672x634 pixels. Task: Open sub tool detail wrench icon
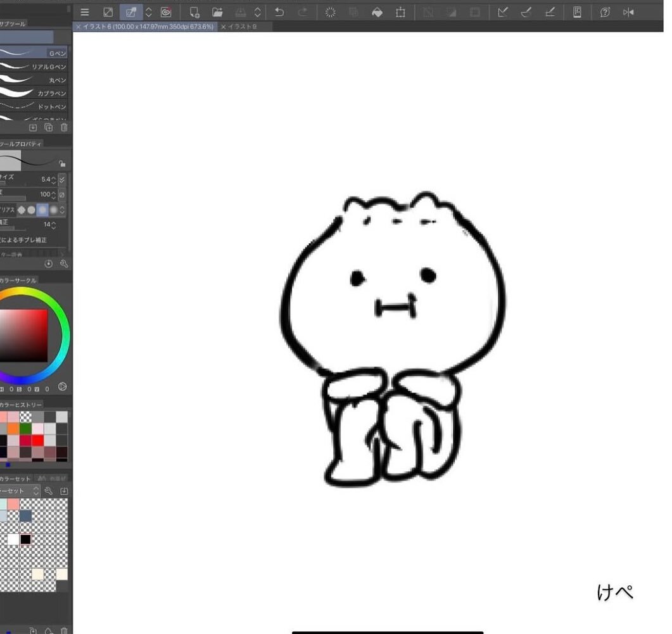pos(64,263)
